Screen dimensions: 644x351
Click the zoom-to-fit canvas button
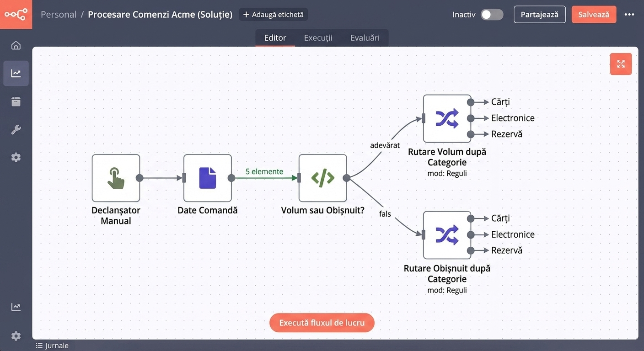click(621, 64)
